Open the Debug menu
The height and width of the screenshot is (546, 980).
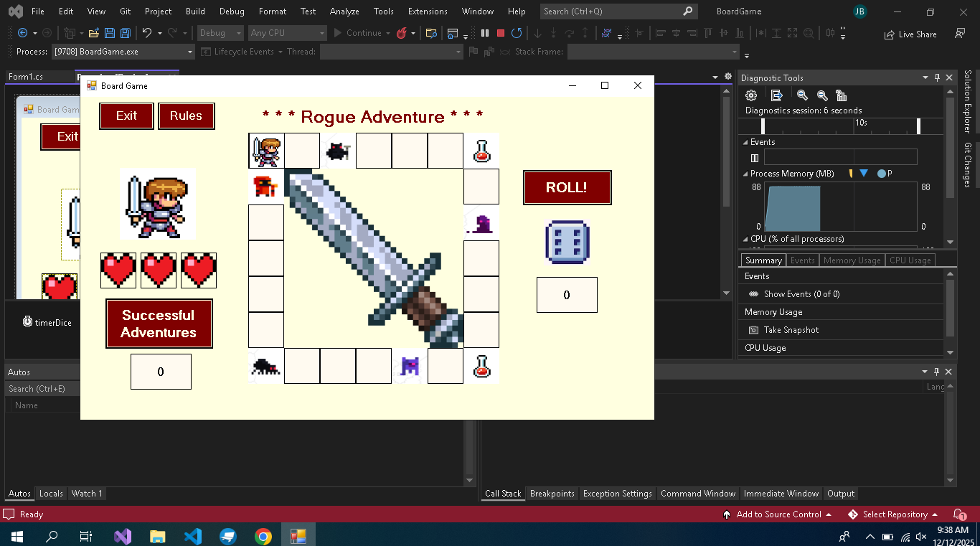click(x=231, y=11)
